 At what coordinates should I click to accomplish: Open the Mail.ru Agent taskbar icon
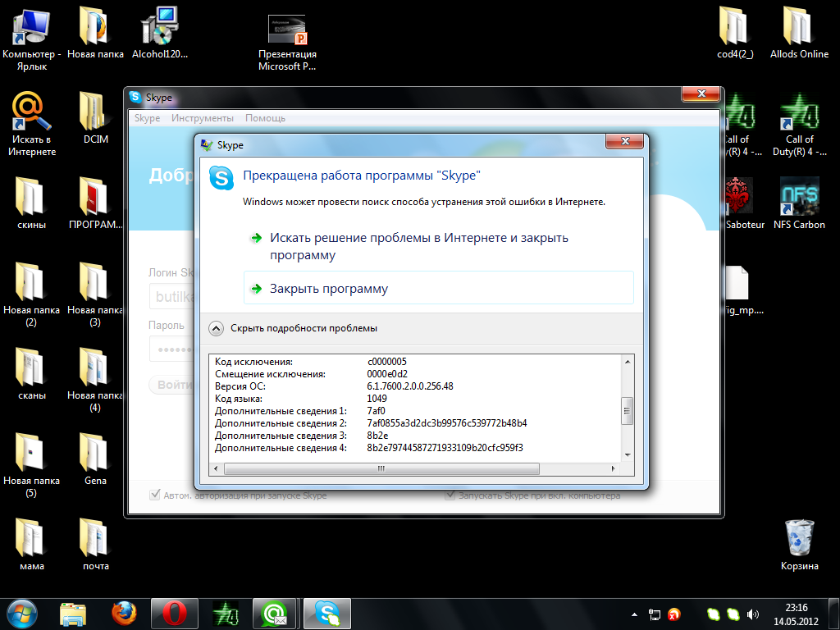pos(274,614)
